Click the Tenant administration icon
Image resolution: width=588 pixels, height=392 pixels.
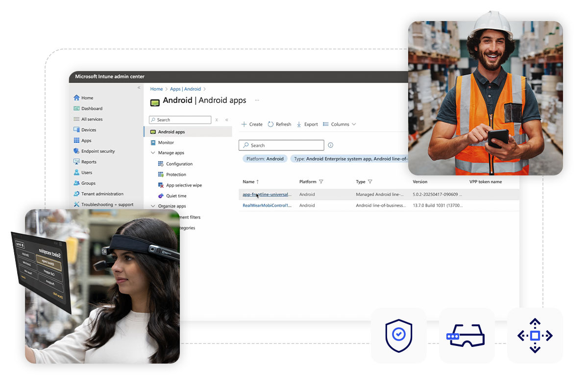click(x=76, y=194)
